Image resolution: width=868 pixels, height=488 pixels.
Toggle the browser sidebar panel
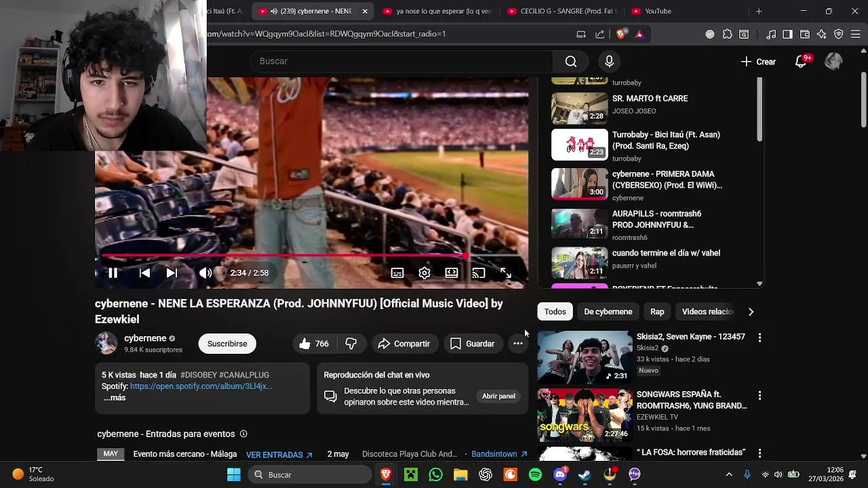pos(787,34)
